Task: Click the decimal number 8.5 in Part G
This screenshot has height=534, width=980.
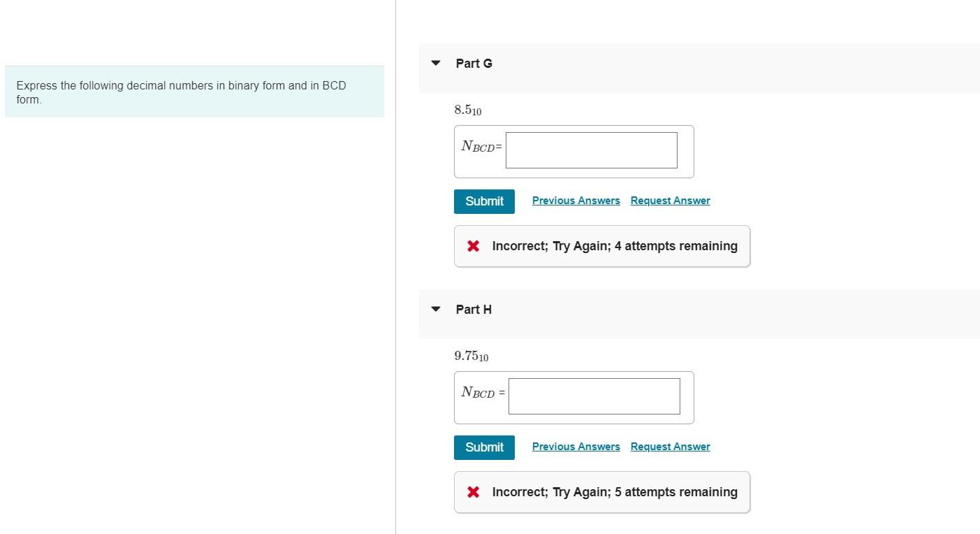Action: 467,110
